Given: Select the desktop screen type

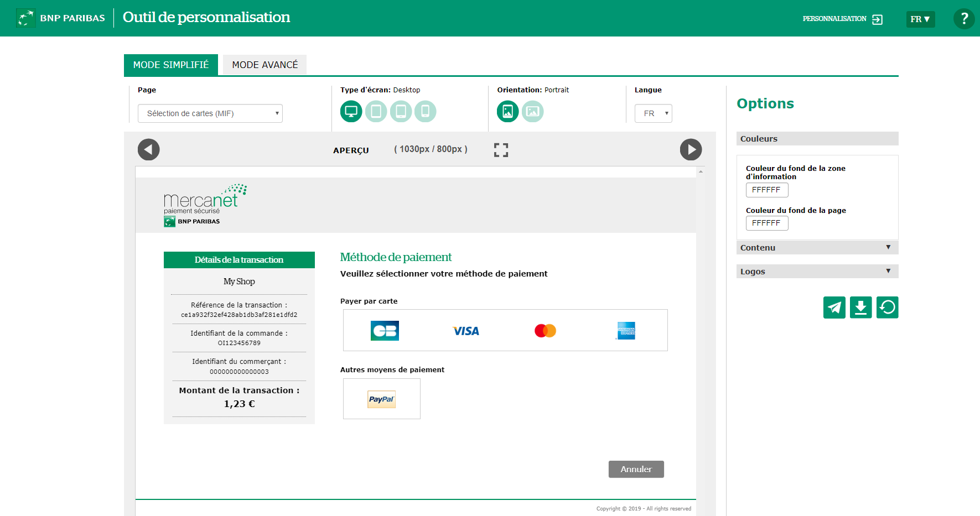Looking at the screenshot, I should (x=351, y=112).
